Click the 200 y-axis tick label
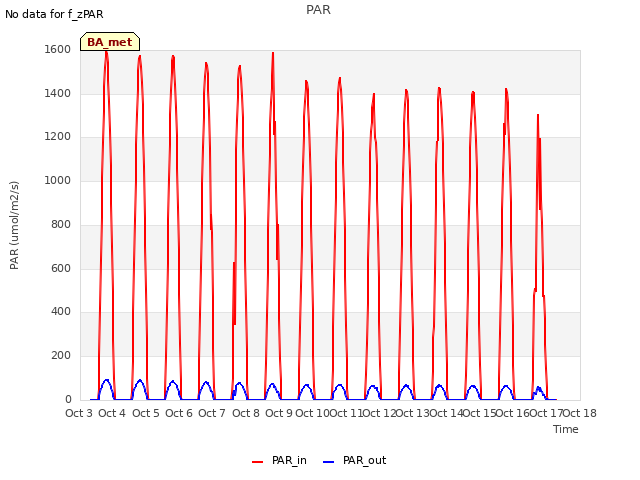Viewport: 640px width, 480px height. click(x=61, y=356)
